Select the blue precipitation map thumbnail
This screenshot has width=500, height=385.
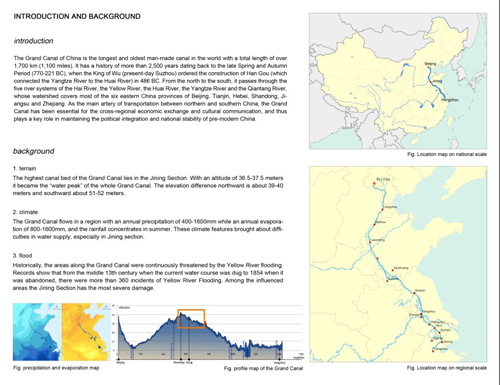pos(37,332)
